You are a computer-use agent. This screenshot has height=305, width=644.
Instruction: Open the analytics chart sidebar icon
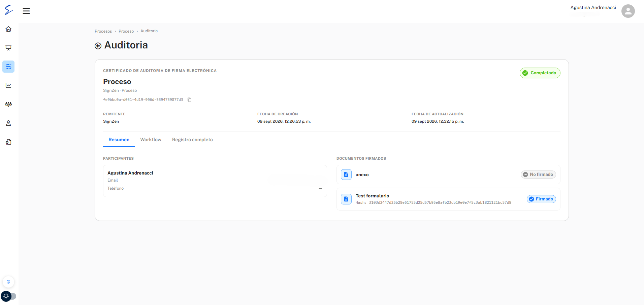[x=8, y=85]
